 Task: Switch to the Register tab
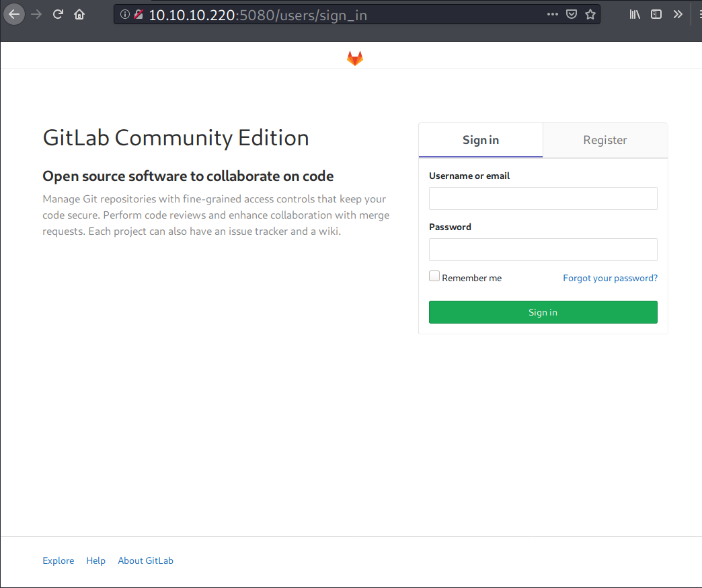coord(604,140)
